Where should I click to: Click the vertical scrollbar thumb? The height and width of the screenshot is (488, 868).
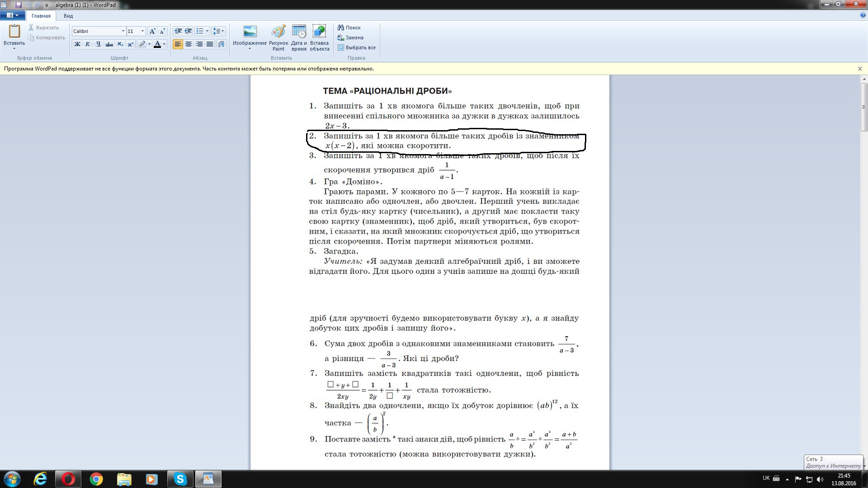pyautogui.click(x=864, y=108)
